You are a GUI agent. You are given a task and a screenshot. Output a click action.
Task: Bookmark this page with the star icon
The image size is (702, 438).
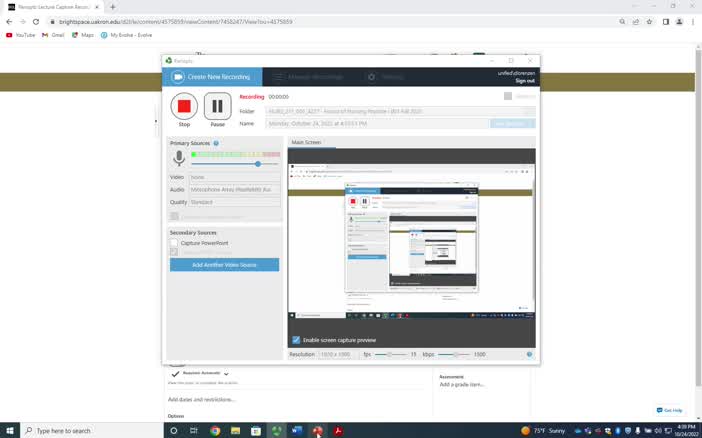click(649, 21)
